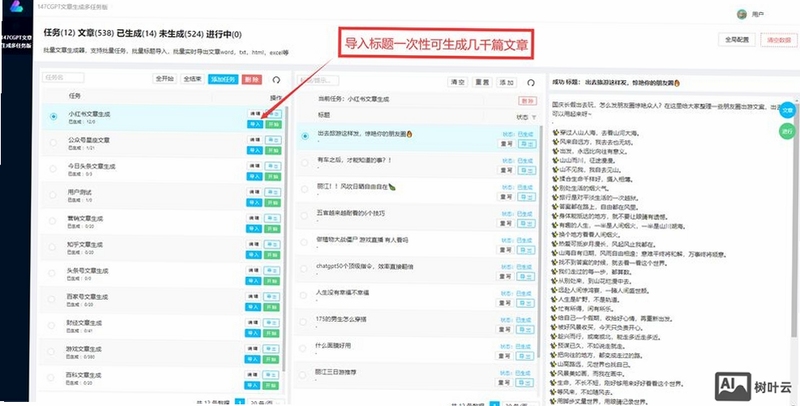Click the 全局配置 button

(x=737, y=39)
